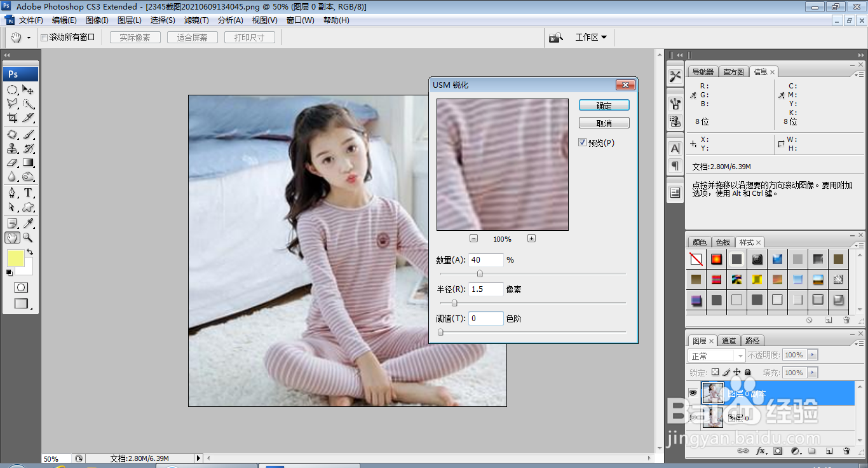The height and width of the screenshot is (468, 868).
Task: Toggle visibility of 图层 0 layer
Action: (693, 418)
